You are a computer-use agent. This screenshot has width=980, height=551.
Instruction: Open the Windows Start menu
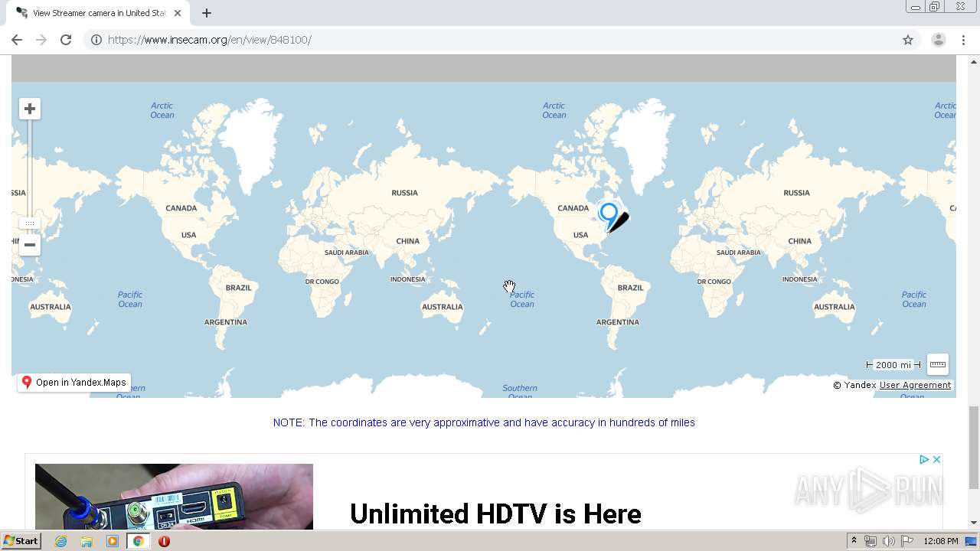pos(21,541)
